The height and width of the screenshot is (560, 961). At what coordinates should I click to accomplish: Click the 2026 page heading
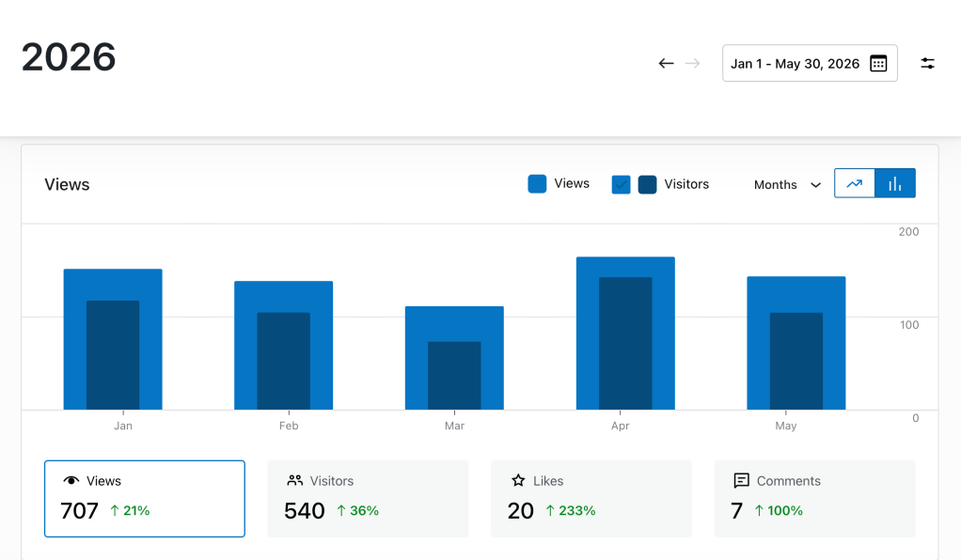click(69, 57)
